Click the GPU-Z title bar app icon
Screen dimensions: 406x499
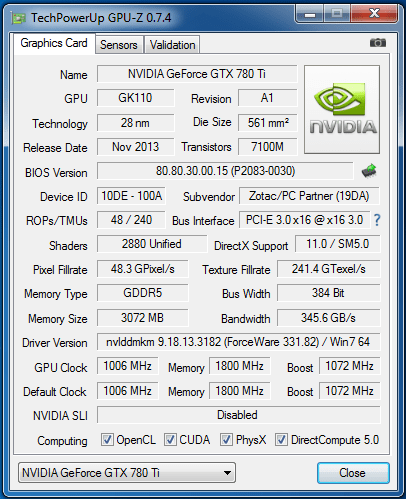[x=18, y=18]
